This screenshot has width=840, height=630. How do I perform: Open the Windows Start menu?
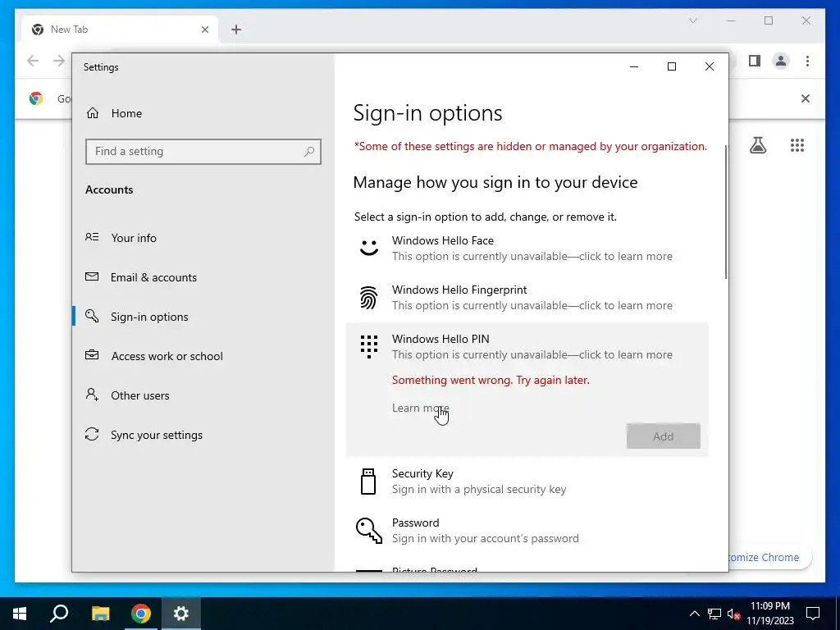[20, 614]
